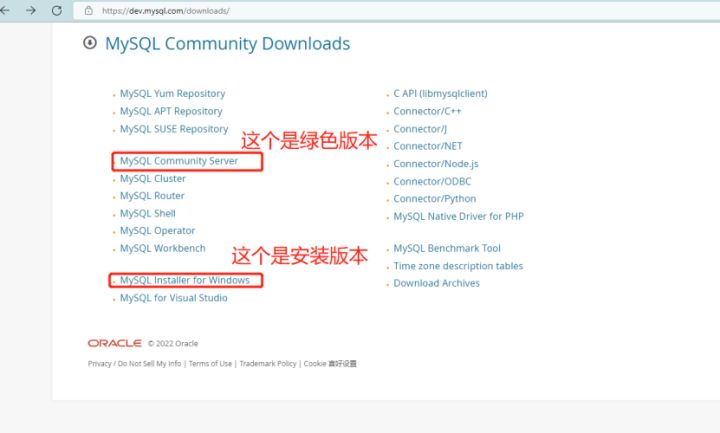Open Connector/Python link
This screenshot has height=433, width=720.
[435, 199]
